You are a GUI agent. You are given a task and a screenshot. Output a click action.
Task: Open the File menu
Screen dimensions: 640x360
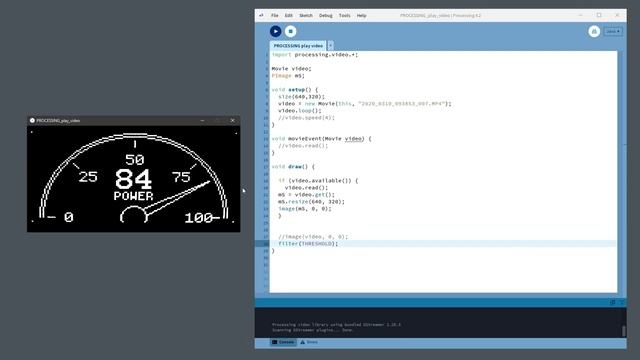coord(275,16)
